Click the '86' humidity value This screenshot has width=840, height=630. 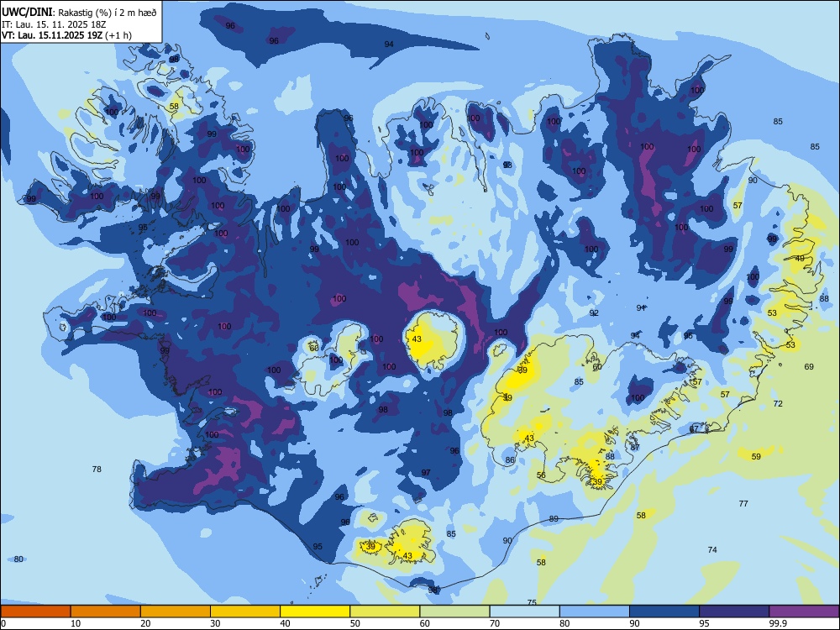tap(510, 459)
